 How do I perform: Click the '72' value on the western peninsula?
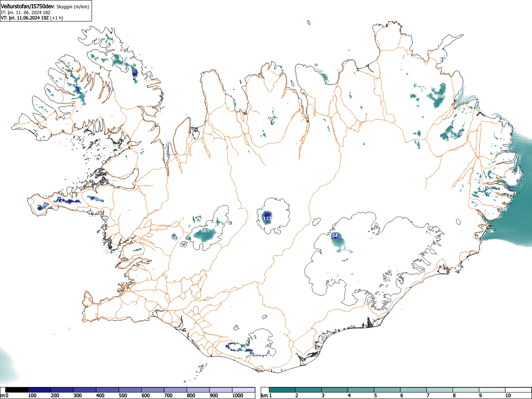point(60,200)
